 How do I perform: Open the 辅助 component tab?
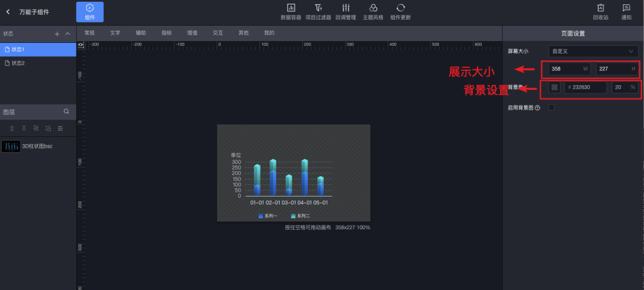141,33
